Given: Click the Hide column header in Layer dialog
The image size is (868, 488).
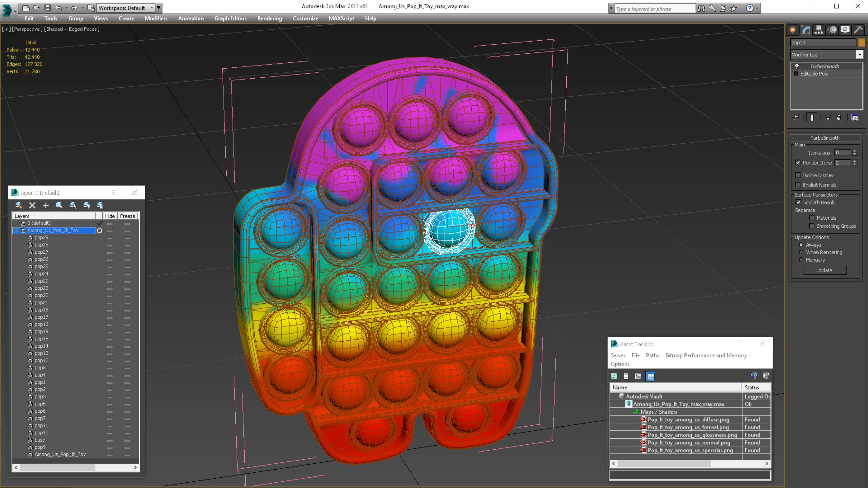Looking at the screenshot, I should (x=110, y=216).
